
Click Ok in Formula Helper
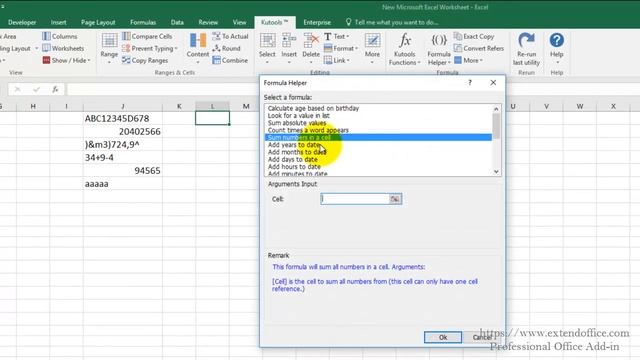[x=443, y=337]
